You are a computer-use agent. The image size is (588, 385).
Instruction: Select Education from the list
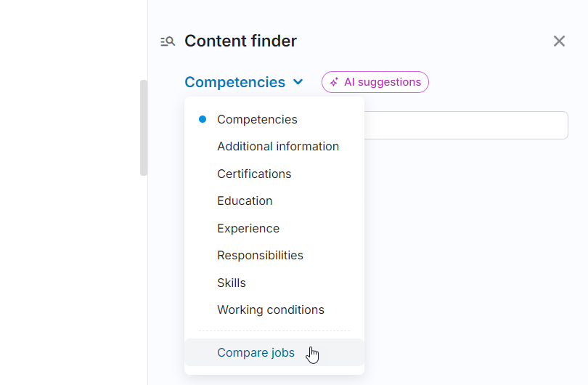pyautogui.click(x=245, y=200)
